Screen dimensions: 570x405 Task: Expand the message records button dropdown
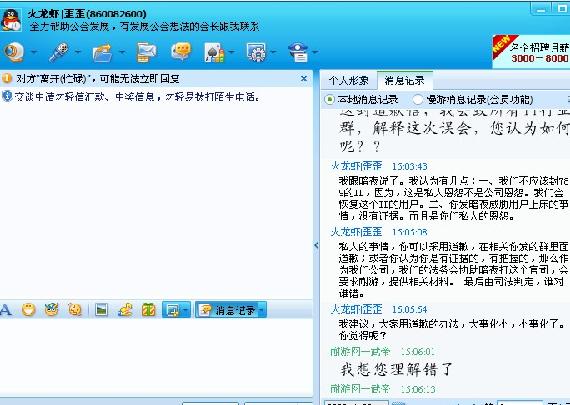point(261,310)
